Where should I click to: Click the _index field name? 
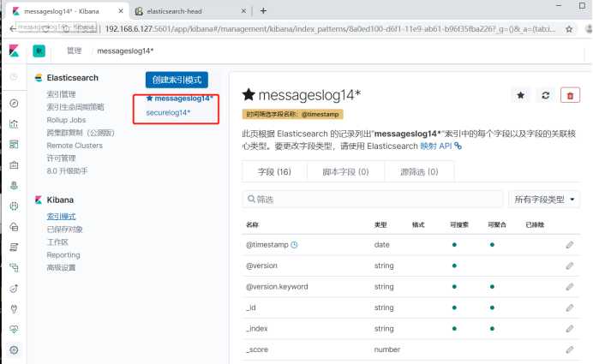tap(257, 329)
